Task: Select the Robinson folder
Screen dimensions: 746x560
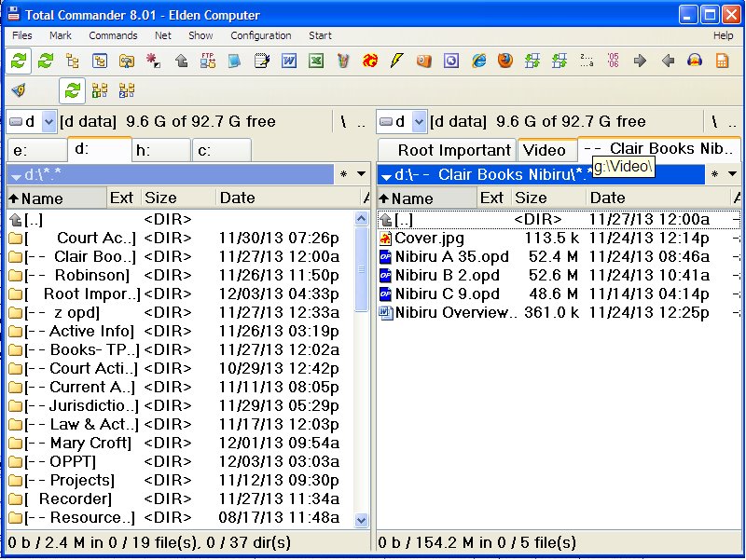Action: click(x=181, y=275)
